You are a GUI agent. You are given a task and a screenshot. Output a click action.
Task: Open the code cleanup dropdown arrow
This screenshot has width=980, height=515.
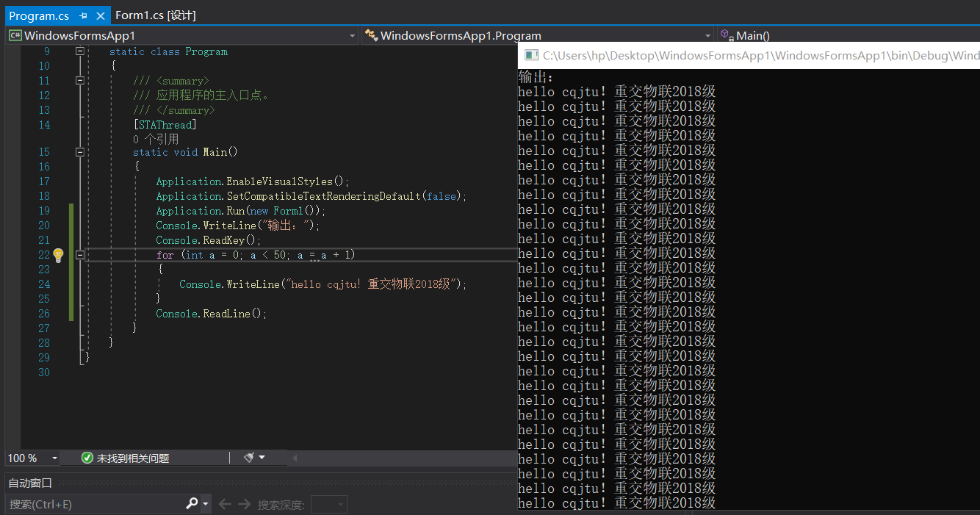click(262, 458)
